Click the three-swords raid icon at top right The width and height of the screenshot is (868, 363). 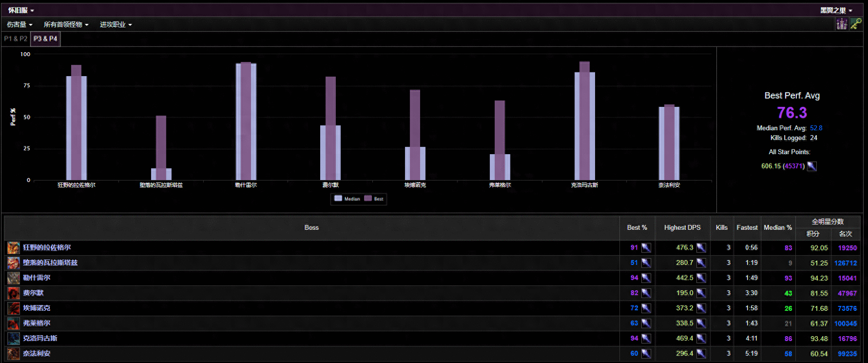[842, 24]
